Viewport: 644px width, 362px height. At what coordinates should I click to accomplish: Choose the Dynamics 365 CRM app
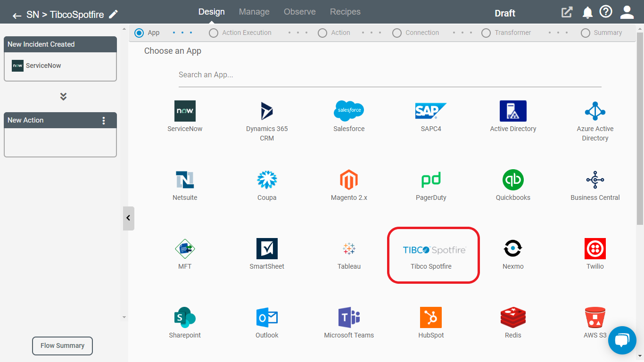(x=267, y=111)
